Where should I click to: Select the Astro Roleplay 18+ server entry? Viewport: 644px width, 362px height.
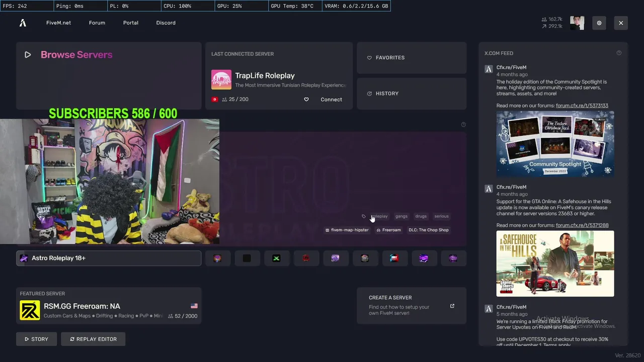[109, 258]
